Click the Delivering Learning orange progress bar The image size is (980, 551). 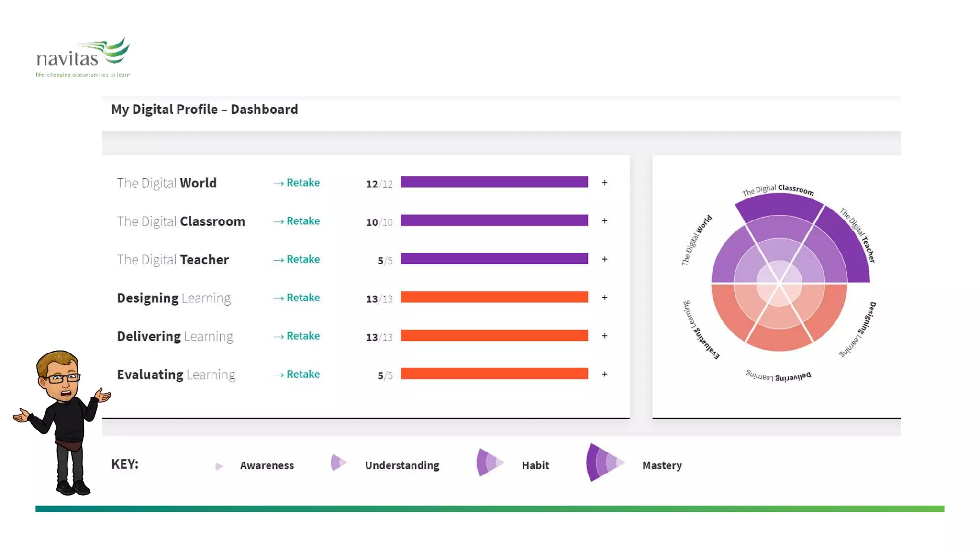494,335
